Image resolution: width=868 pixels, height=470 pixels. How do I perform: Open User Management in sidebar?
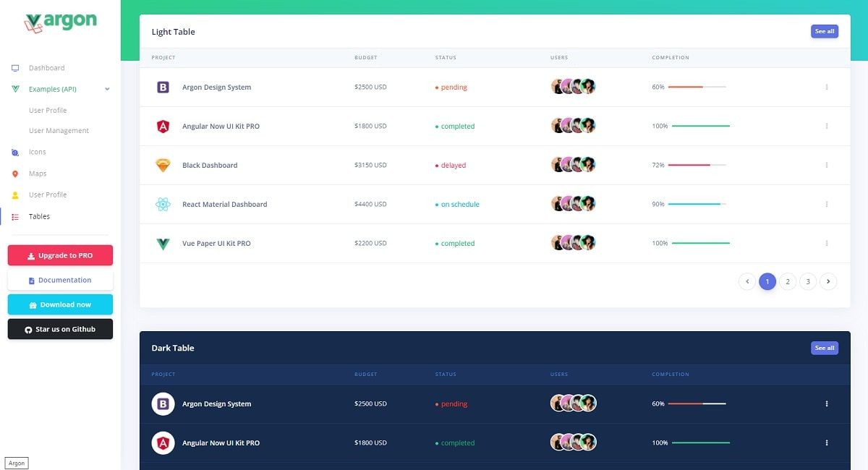[x=59, y=131]
